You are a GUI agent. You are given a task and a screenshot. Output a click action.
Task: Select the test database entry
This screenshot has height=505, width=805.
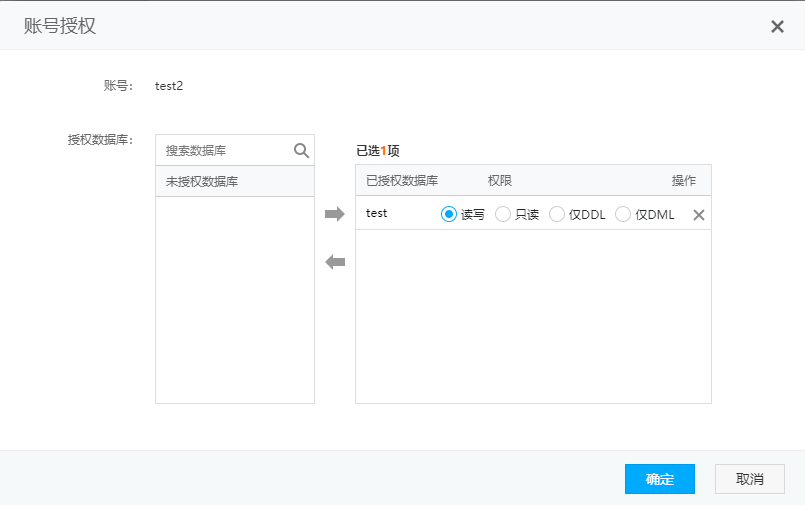377,213
